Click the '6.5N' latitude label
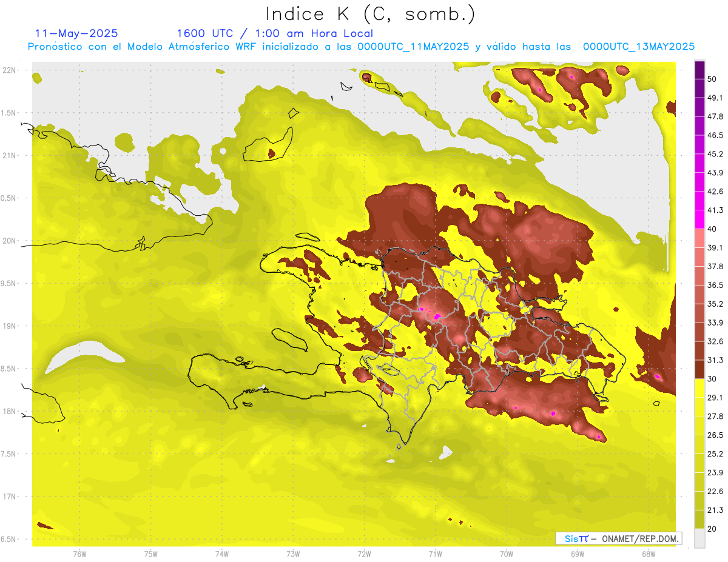 9,539
